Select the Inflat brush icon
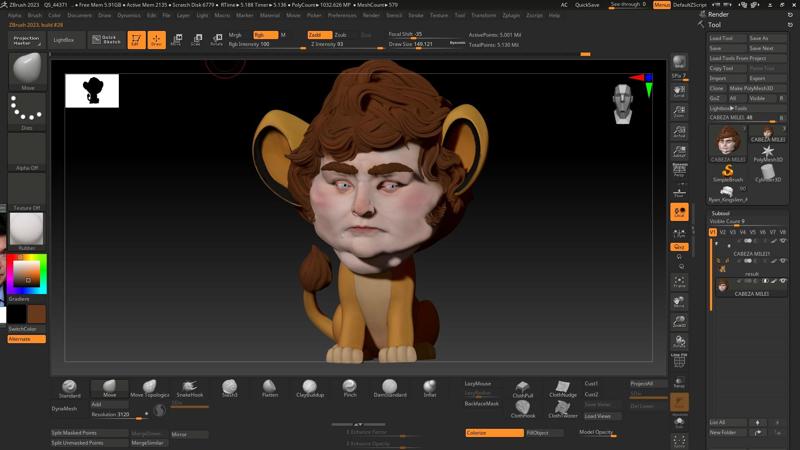800x450 pixels. 429,387
